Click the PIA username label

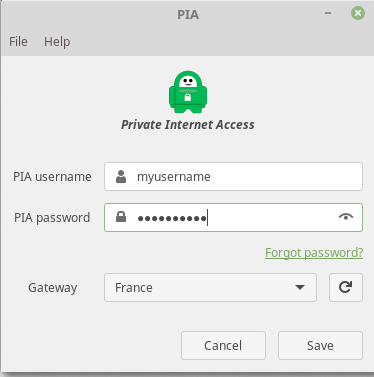pos(52,177)
